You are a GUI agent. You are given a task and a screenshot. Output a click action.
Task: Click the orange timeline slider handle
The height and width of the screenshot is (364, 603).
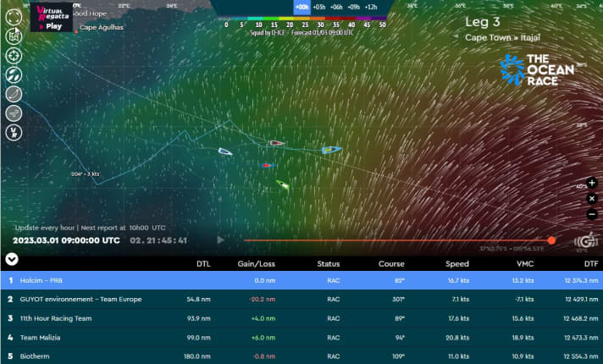tap(551, 240)
